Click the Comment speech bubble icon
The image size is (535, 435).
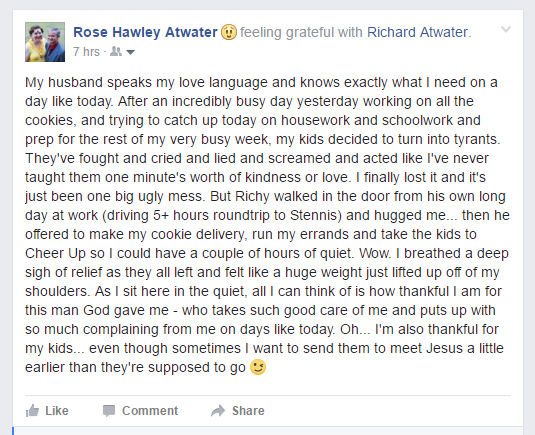(109, 411)
